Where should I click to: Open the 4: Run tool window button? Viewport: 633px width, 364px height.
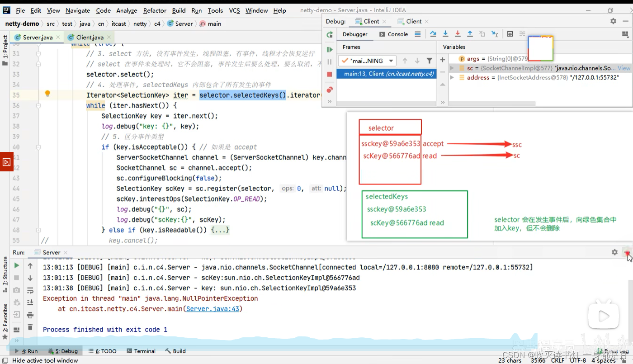point(27,351)
